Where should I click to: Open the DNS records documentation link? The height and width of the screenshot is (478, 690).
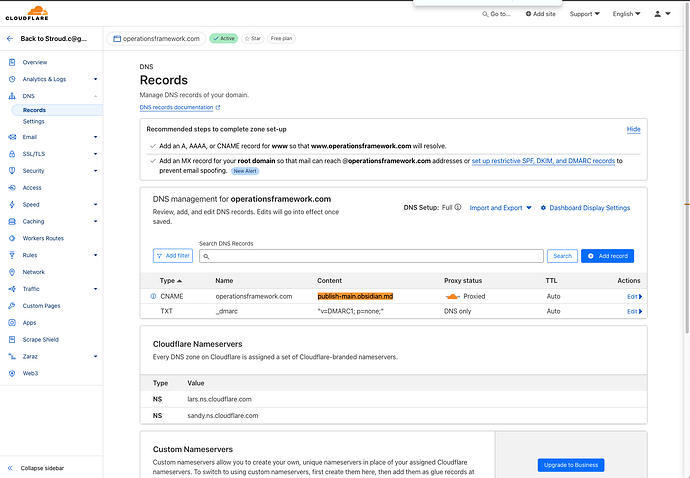pyautogui.click(x=180, y=107)
